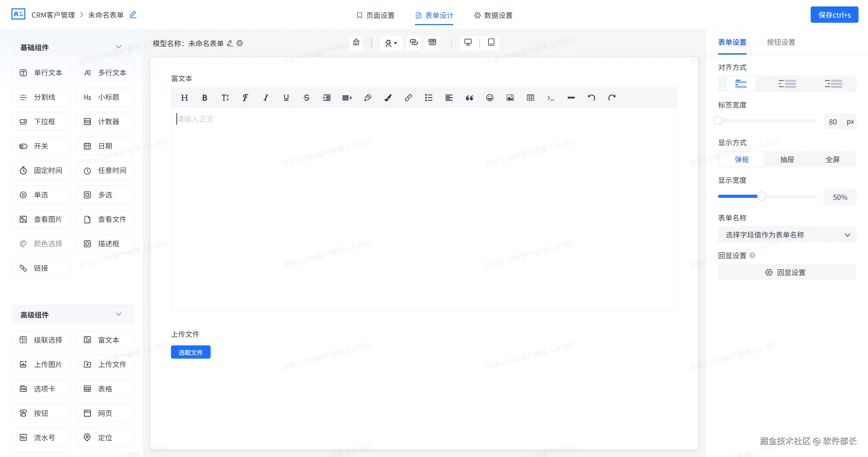Click the 显示宽度 slider handle
The width and height of the screenshot is (868, 457).
tap(761, 196)
